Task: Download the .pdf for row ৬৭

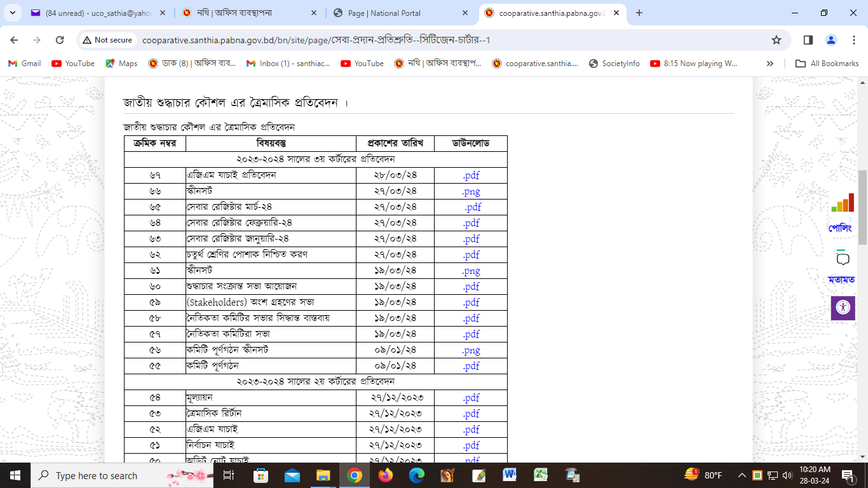Action: [x=471, y=175]
